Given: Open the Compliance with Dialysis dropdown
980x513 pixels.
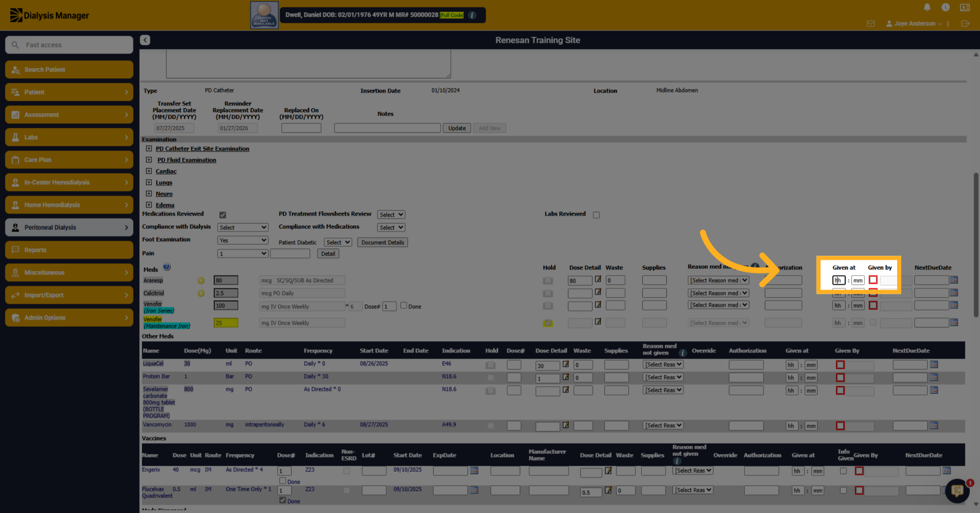Looking at the screenshot, I should coord(243,227).
